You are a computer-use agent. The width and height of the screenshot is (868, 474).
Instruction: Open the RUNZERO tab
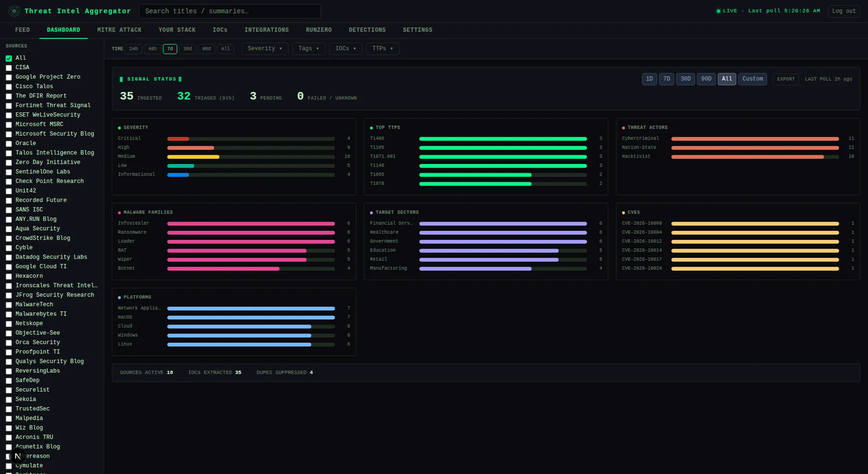318,30
